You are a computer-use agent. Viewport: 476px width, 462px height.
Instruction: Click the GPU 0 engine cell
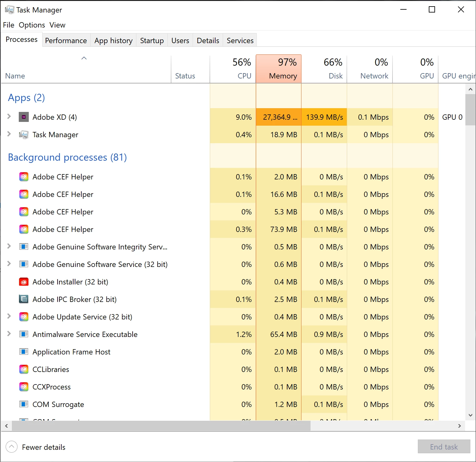(x=452, y=117)
